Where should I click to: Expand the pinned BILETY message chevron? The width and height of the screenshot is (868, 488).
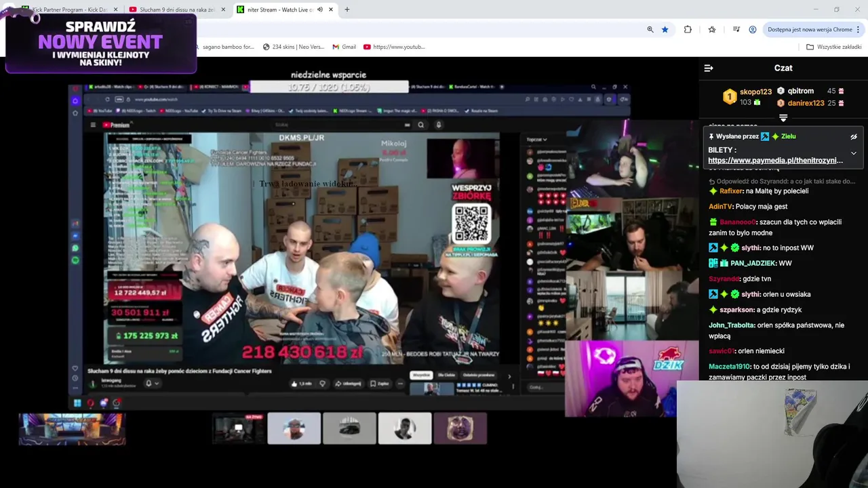pyautogui.click(x=854, y=153)
